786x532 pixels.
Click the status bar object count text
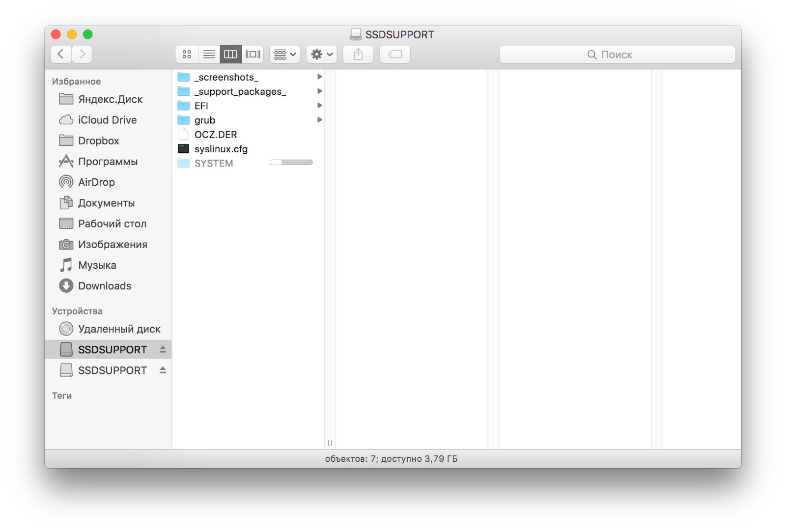391,459
